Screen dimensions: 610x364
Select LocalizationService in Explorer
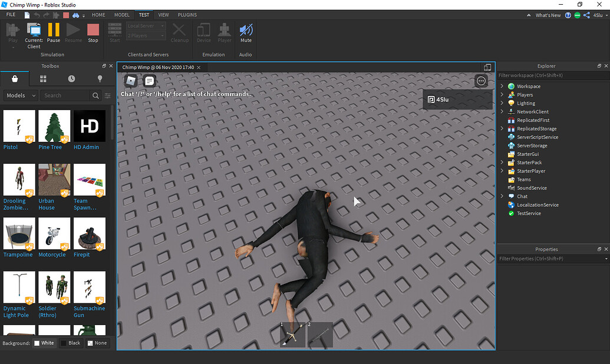tap(538, 205)
